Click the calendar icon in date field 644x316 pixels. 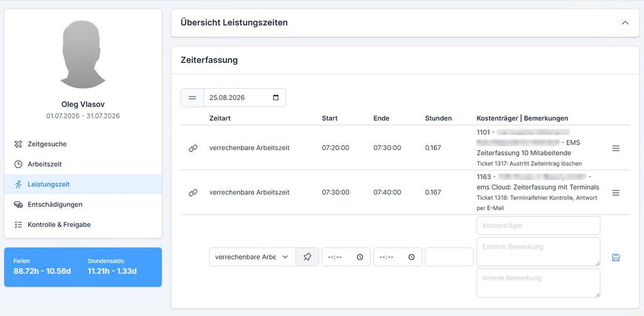pos(275,97)
